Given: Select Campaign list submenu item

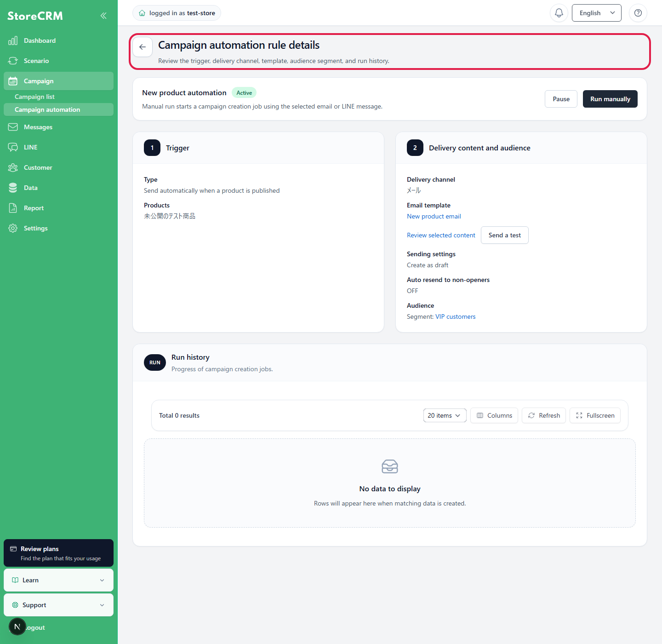Looking at the screenshot, I should (x=58, y=97).
